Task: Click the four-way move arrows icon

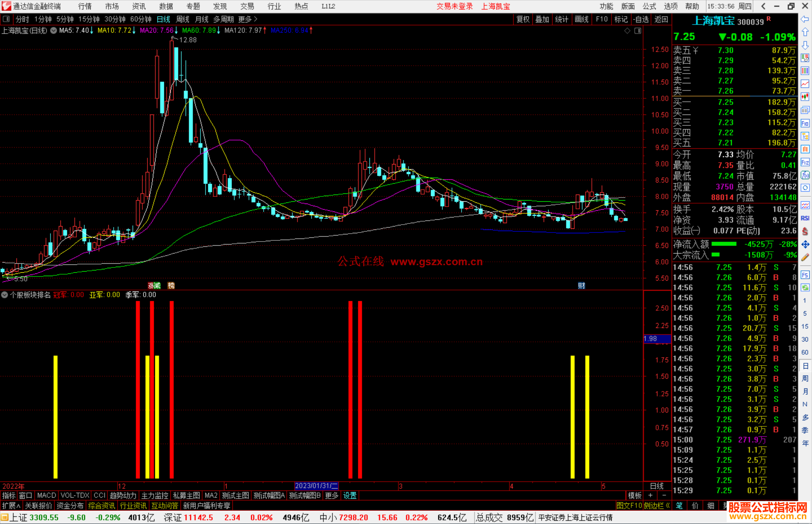Action: pos(805,245)
